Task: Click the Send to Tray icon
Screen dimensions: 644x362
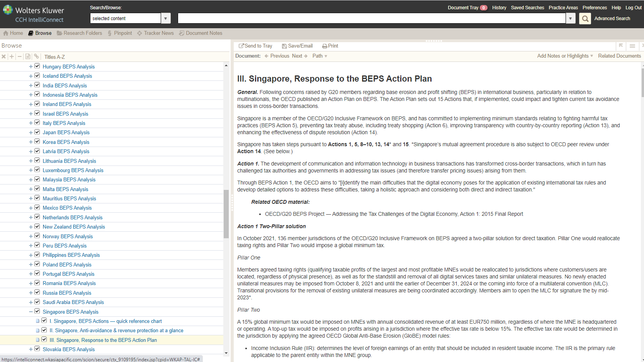Action: [241, 46]
